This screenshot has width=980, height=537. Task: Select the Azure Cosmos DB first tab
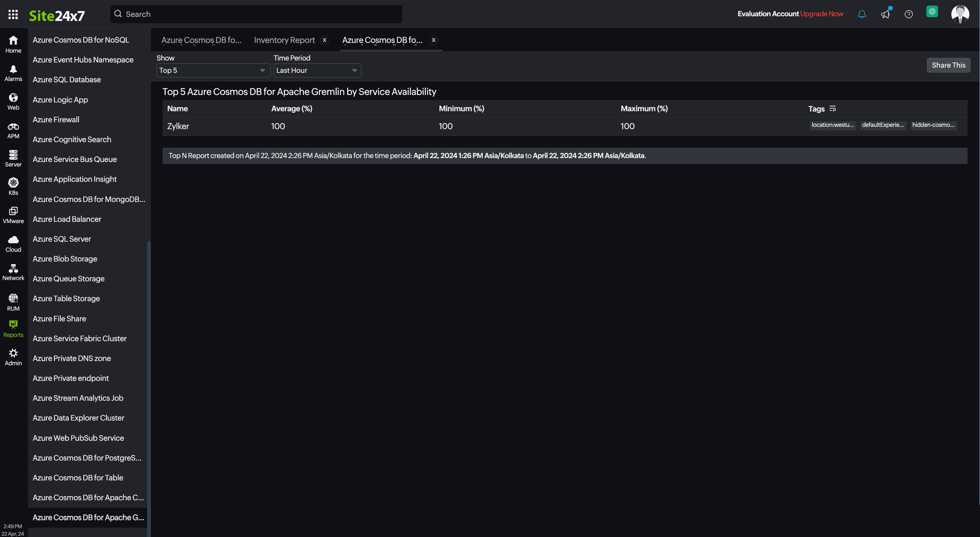(201, 40)
